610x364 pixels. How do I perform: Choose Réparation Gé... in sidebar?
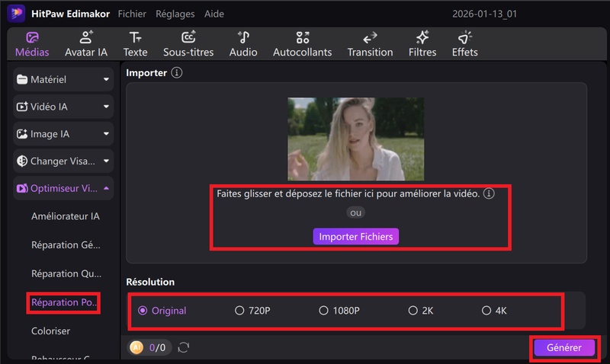click(x=66, y=245)
